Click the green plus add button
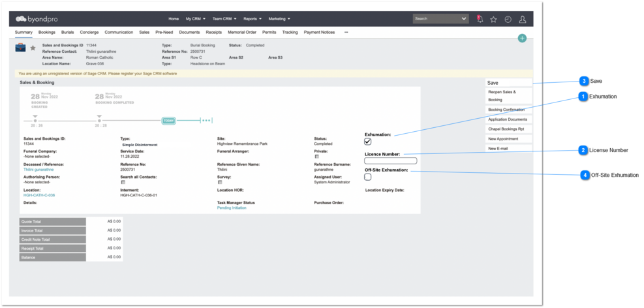 pyautogui.click(x=522, y=38)
